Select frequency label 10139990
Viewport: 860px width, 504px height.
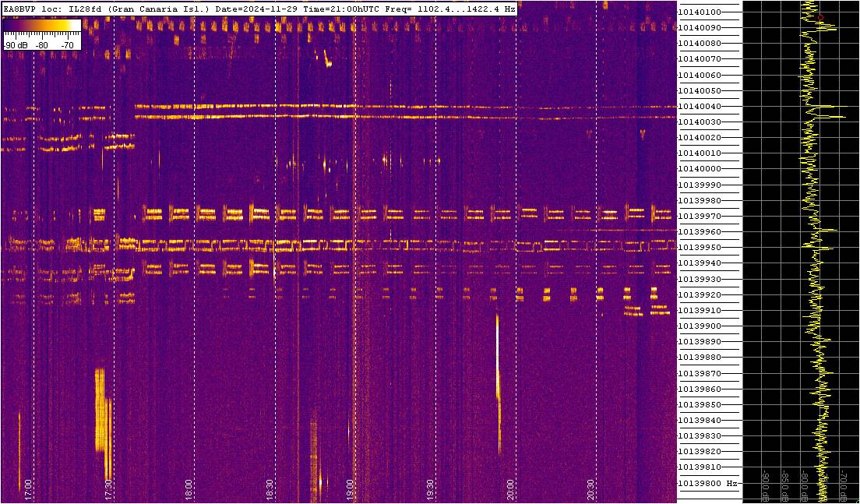(x=700, y=185)
